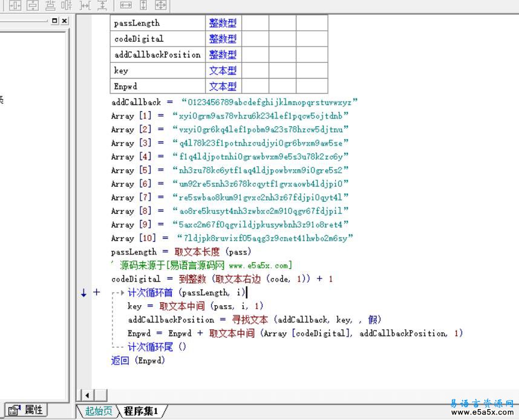The width and height of the screenshot is (519, 420).
Task: Collapse the loop block with the plus marker
Action: [97, 292]
